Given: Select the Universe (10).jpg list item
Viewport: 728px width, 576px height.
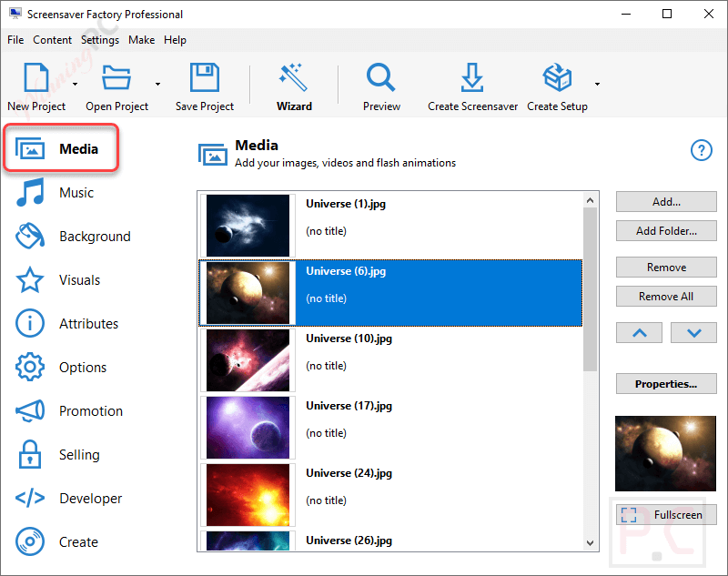Looking at the screenshot, I should [x=390, y=360].
